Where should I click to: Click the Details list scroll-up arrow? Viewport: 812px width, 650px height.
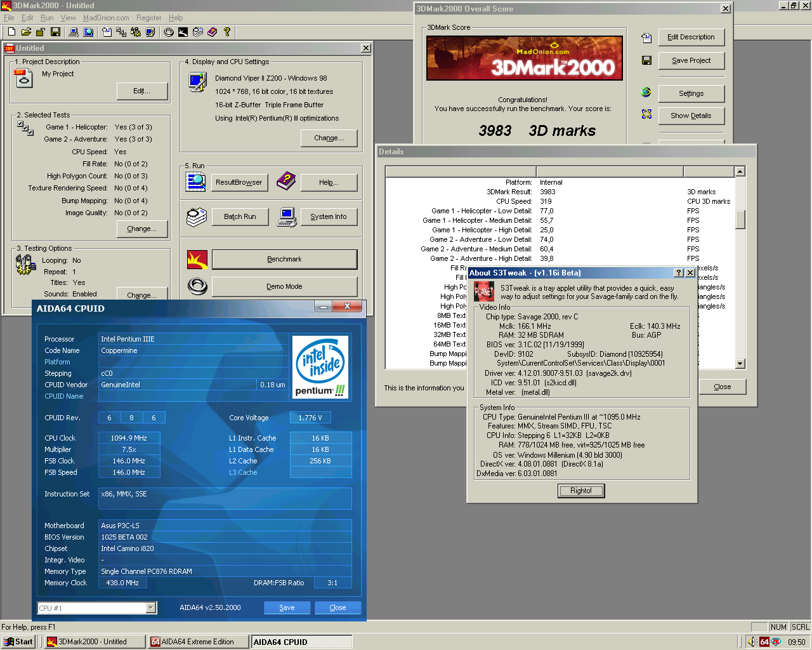[x=740, y=171]
